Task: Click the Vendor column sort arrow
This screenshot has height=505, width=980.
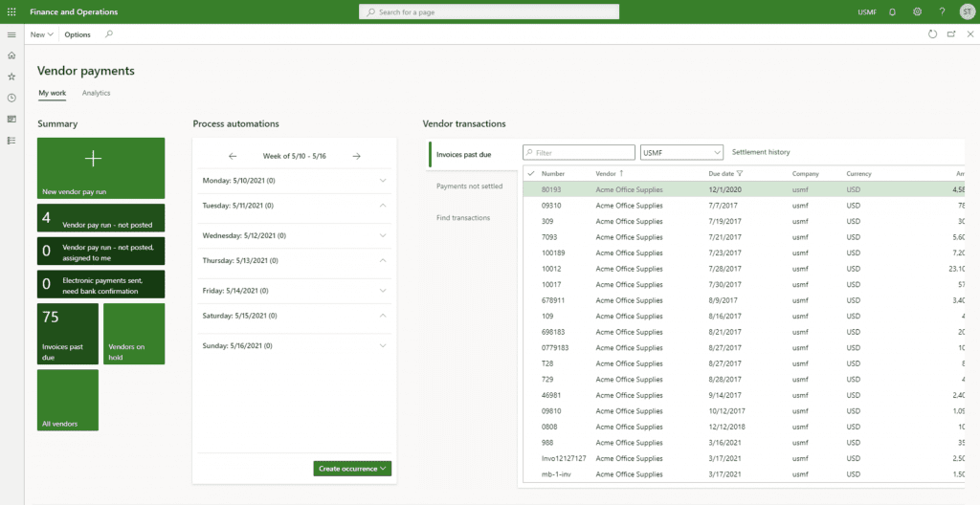Action: (621, 174)
